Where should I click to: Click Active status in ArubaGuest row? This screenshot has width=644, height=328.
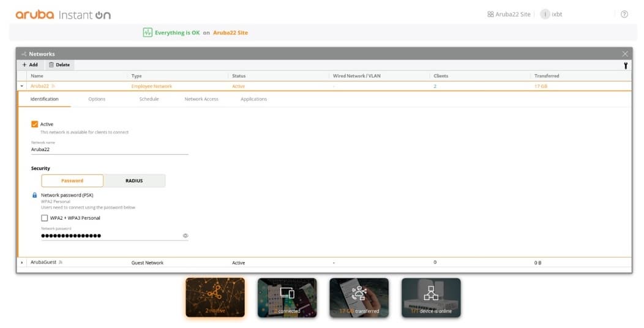click(238, 263)
